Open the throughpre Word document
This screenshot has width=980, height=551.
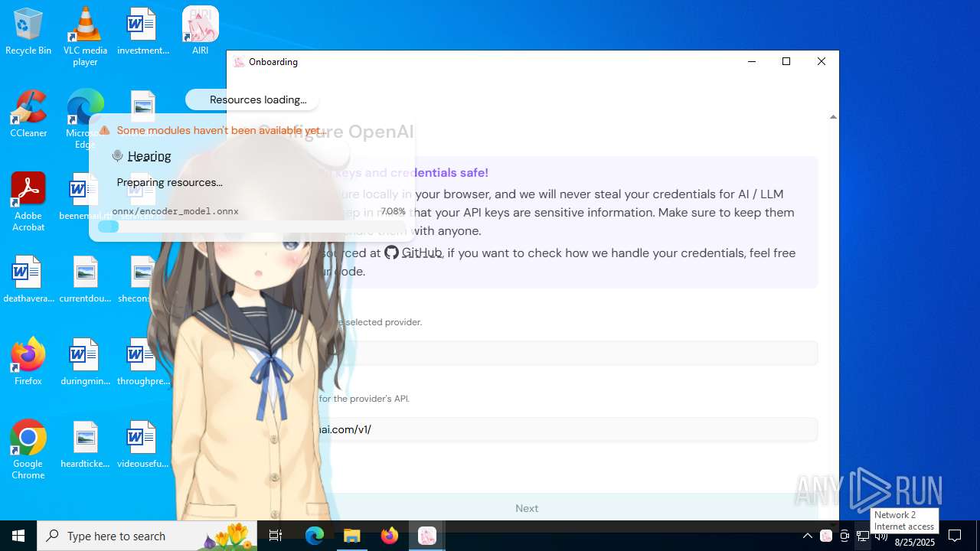[142, 362]
